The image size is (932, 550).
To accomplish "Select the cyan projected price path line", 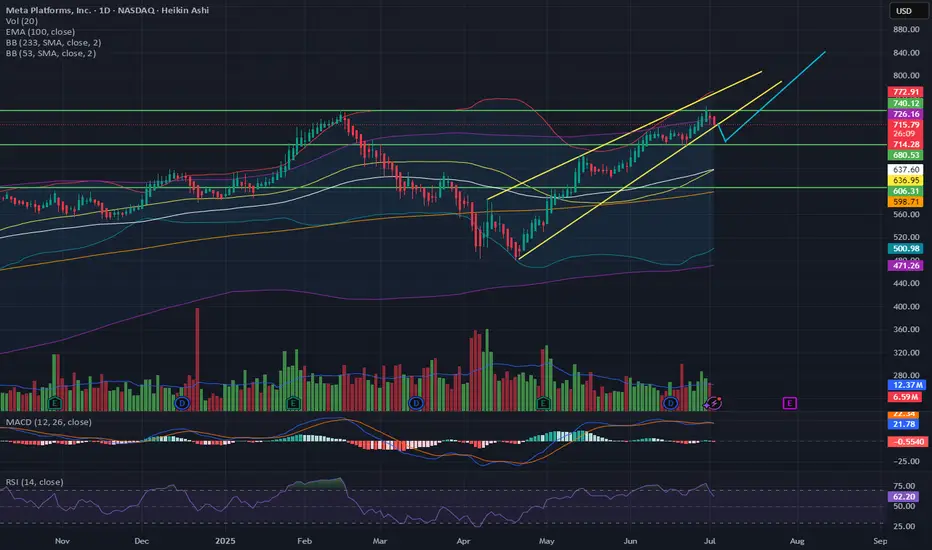I will (x=774, y=96).
